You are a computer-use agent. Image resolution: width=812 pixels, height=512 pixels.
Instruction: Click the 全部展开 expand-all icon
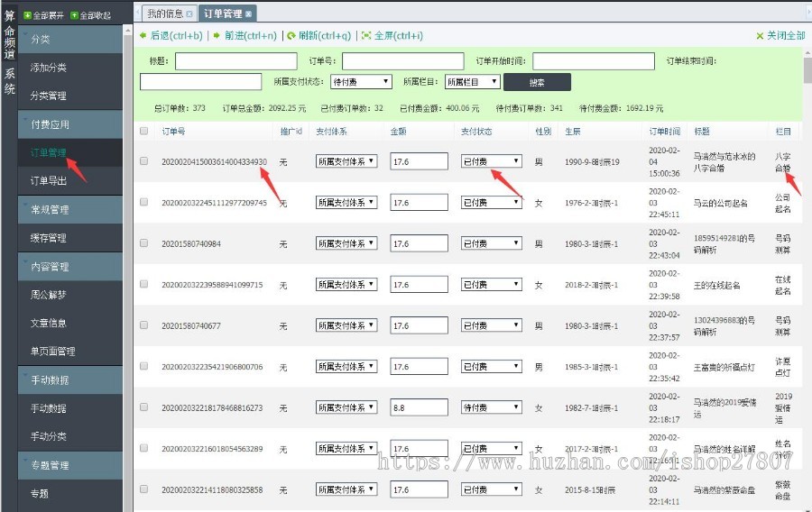click(27, 15)
